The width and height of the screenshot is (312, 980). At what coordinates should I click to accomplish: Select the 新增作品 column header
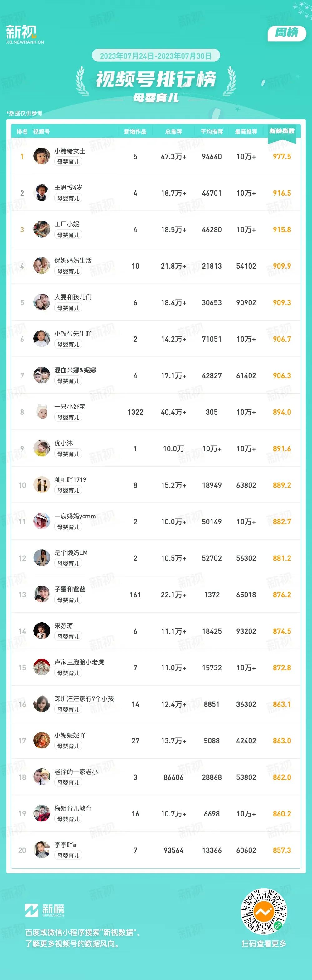tap(135, 132)
